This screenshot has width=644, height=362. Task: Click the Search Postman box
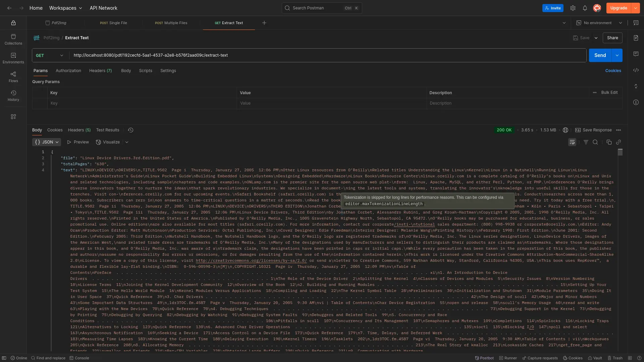coord(322,8)
